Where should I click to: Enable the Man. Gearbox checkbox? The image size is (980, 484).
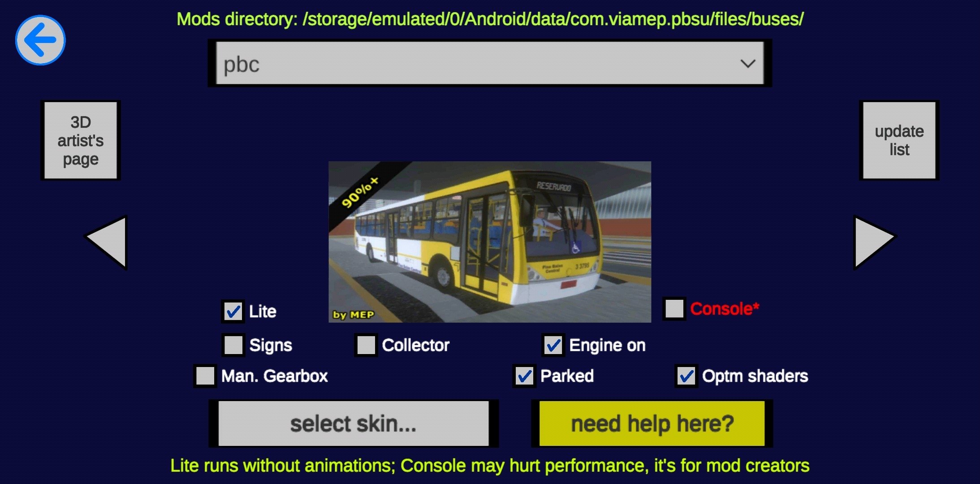206,376
